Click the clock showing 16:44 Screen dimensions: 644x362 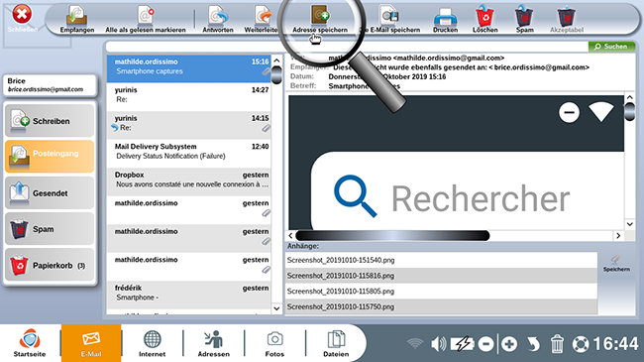pyautogui.click(x=615, y=344)
